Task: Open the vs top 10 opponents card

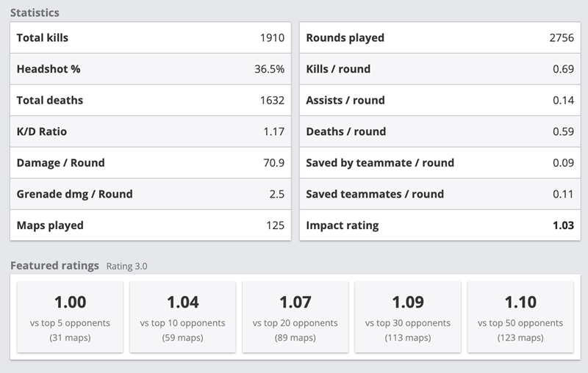Action: tap(182, 316)
